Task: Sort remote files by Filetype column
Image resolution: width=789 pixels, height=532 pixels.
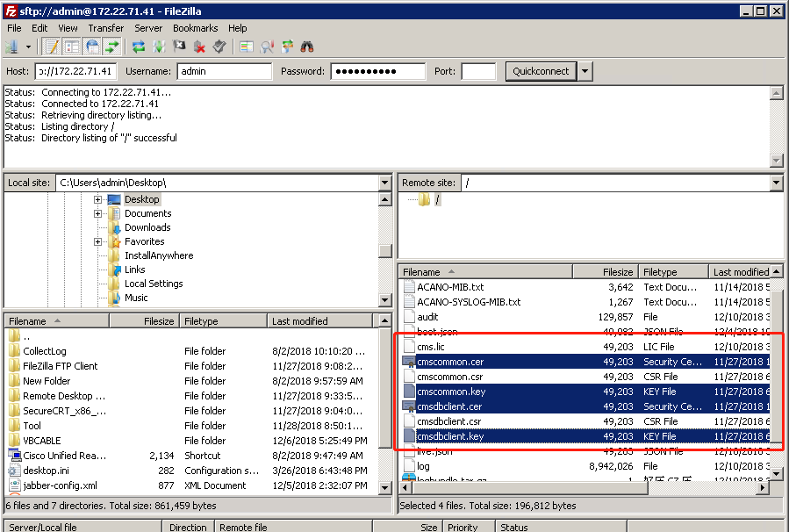Action: pos(673,272)
